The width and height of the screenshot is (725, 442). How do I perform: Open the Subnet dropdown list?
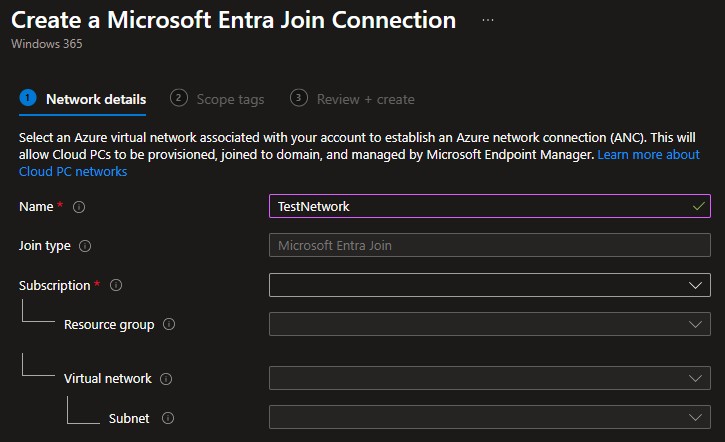tap(489, 417)
